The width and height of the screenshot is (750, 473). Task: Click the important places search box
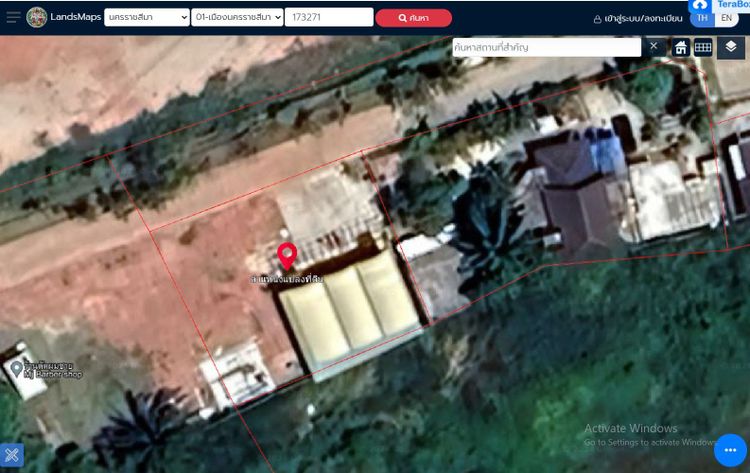coord(546,47)
